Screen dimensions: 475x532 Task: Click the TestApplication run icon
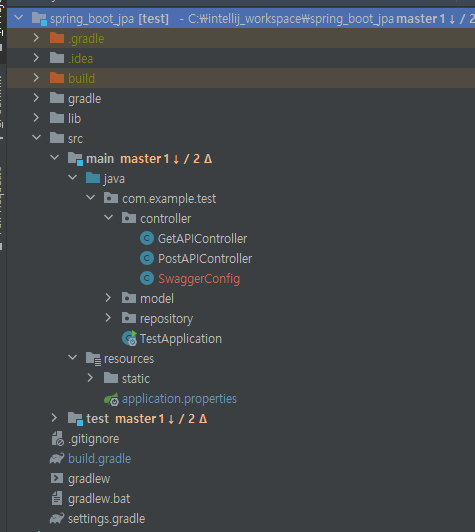click(x=129, y=338)
